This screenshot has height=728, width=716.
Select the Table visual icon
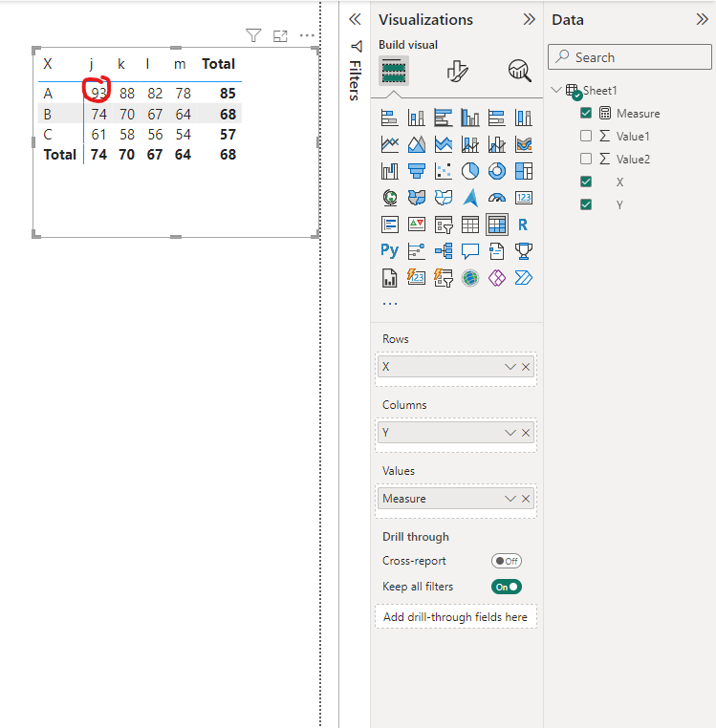point(470,225)
